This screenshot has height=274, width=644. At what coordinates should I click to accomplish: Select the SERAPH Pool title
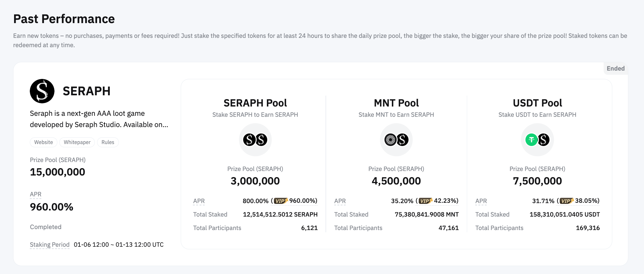[255, 103]
